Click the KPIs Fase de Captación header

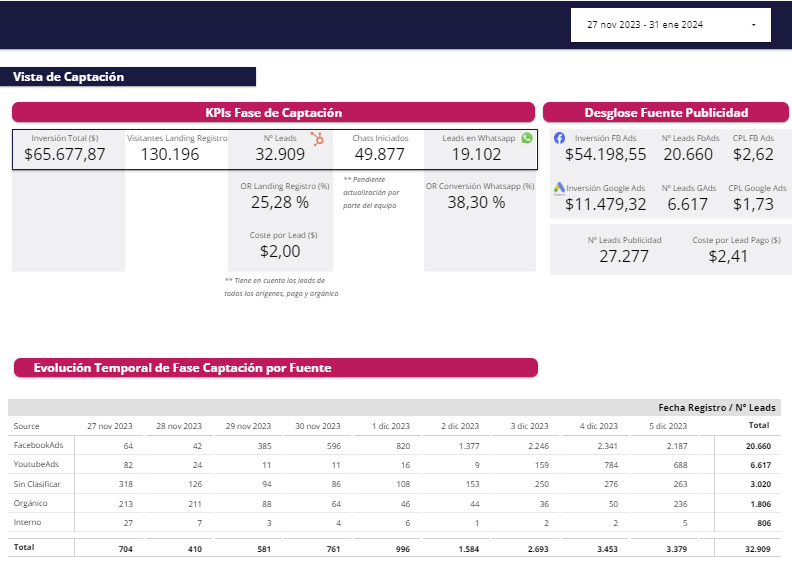[x=273, y=113]
